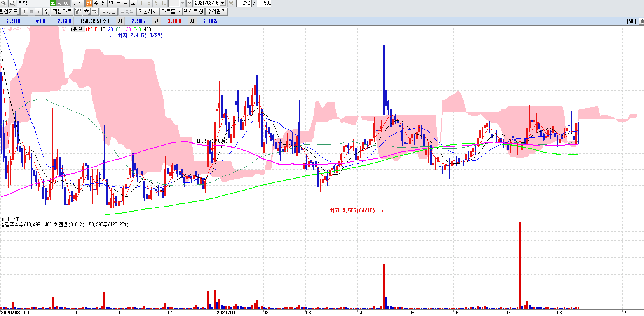644x316 pixels.
Task: Click the green 240 MA legend entry
Action: pyautogui.click(x=137, y=29)
